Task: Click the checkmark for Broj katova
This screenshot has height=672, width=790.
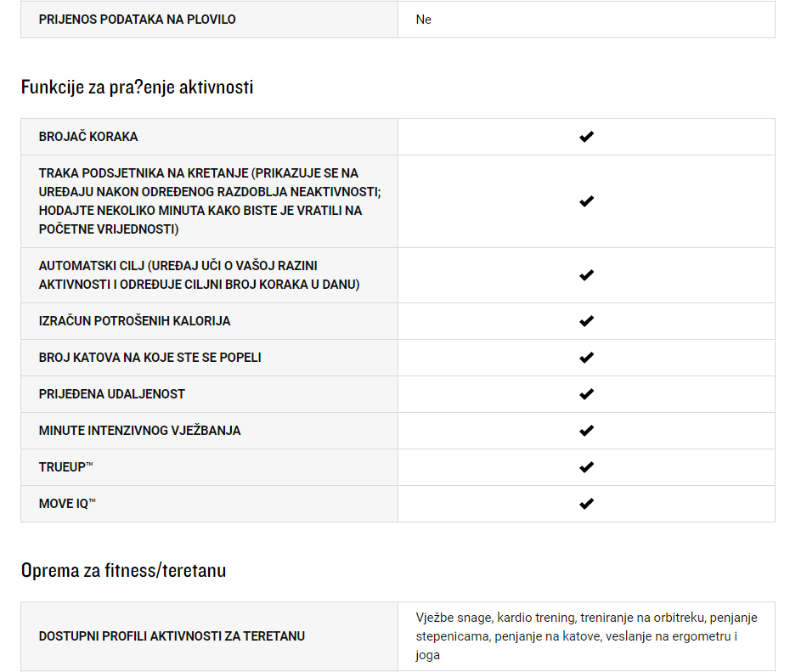Action: 586,358
